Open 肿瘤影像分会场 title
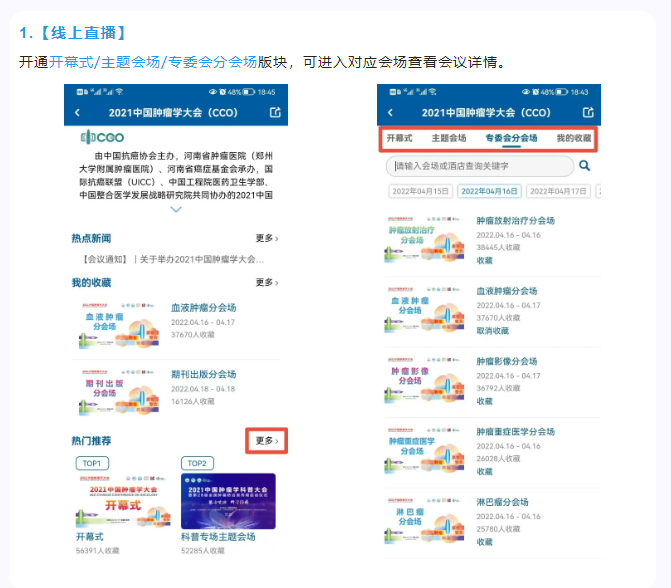Screen dimensions: 671x588 click(507, 362)
